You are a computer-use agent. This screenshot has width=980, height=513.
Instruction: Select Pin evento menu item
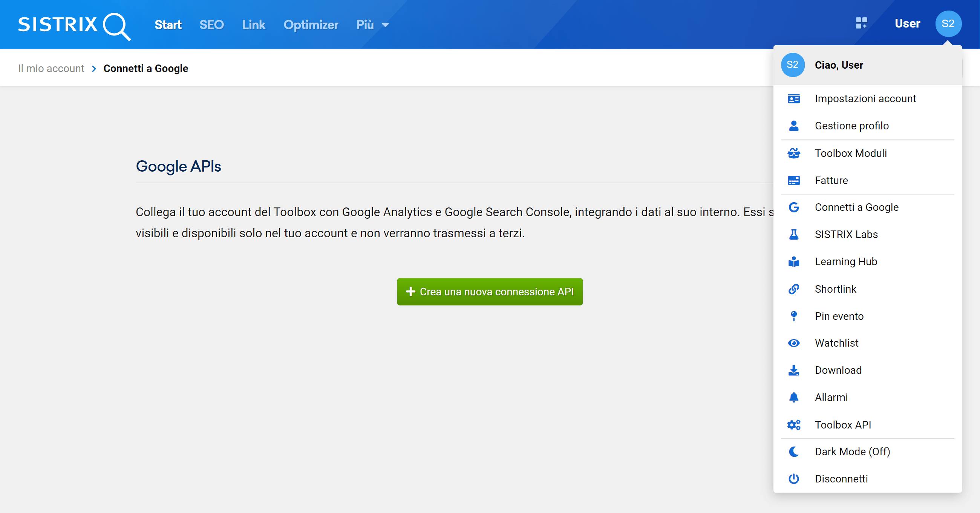pos(867,316)
